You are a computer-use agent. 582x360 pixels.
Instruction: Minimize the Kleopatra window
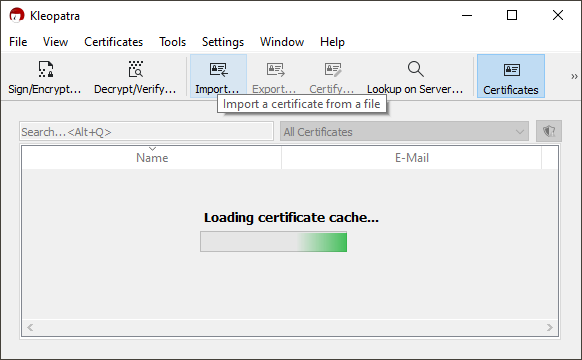[x=467, y=16]
